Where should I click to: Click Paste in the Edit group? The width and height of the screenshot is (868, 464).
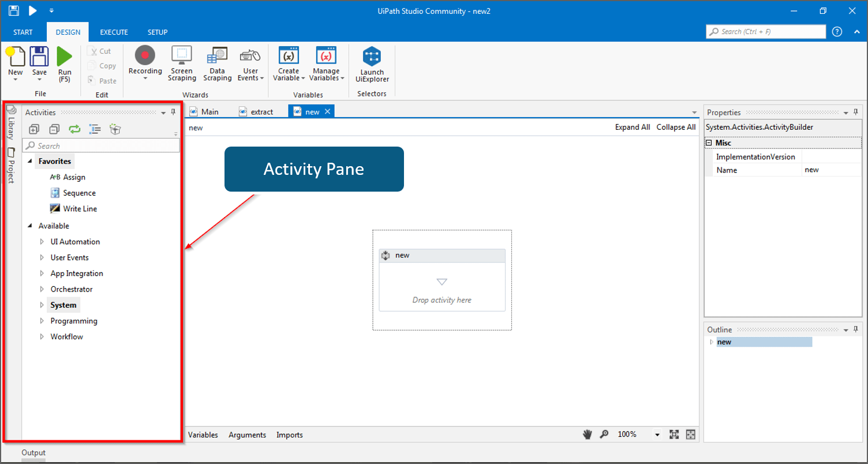coord(102,81)
